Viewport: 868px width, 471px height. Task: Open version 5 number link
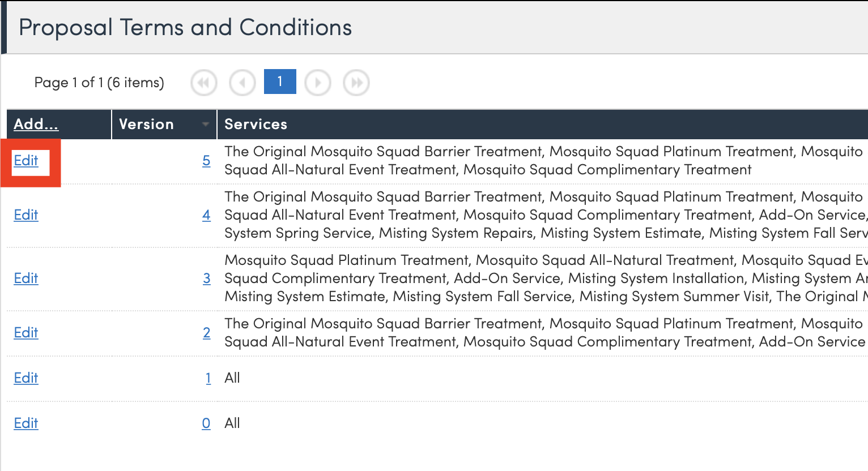pos(206,161)
